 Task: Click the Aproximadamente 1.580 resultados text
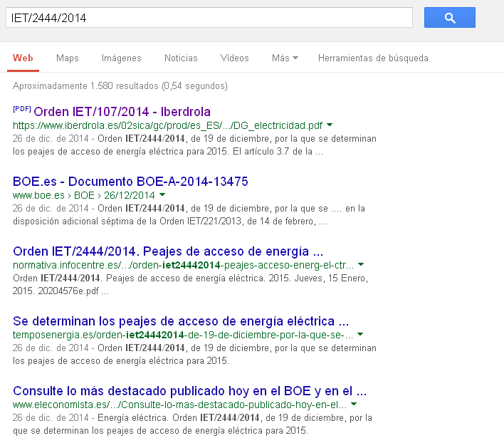tap(120, 86)
